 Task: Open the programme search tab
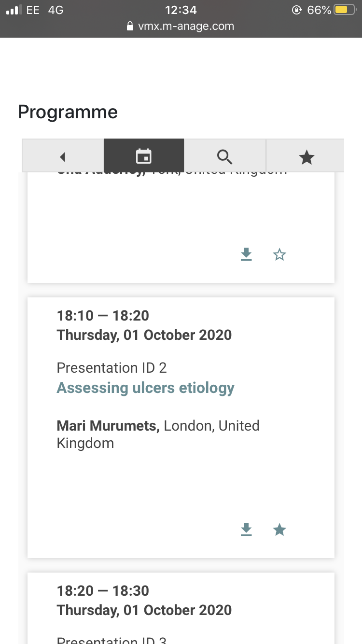tap(225, 156)
